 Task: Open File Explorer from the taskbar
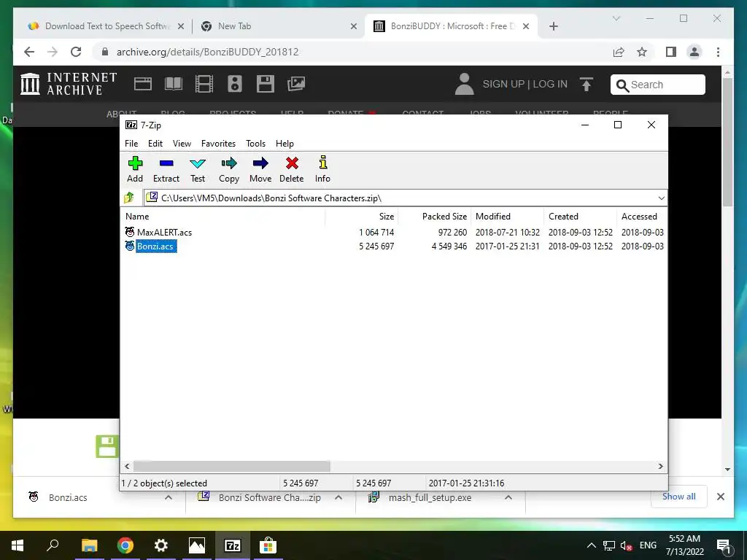point(89,545)
